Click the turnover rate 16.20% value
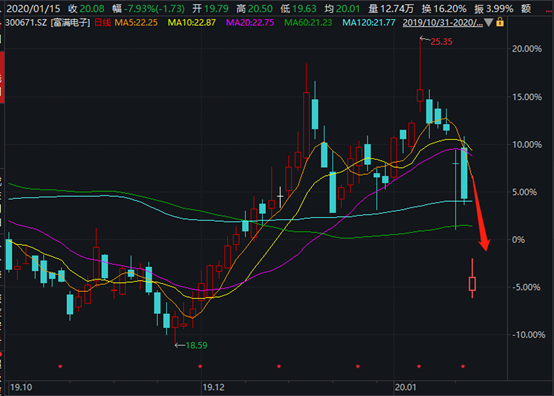The image size is (554, 396). (x=450, y=8)
